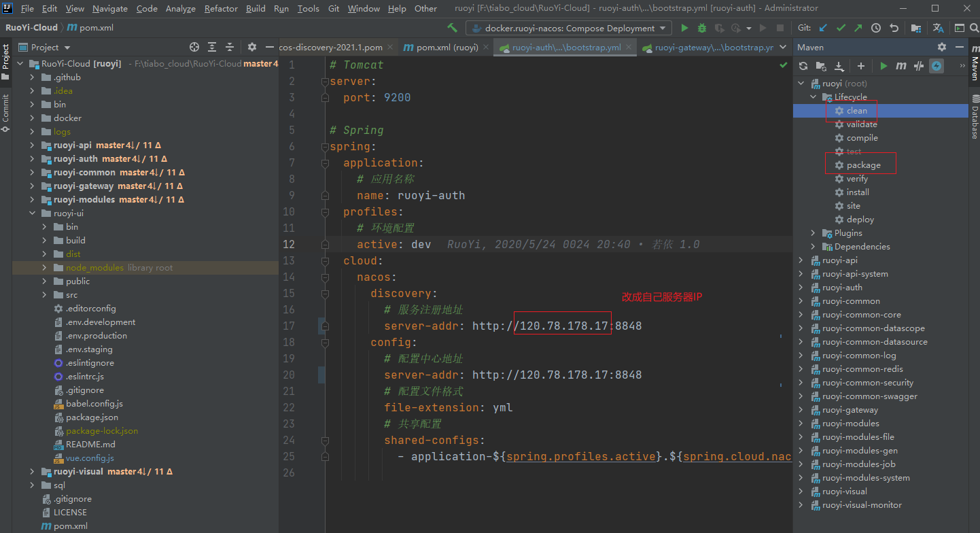Click RuoYi-Cloud breadcrumb in navigation bar
Image resolution: width=980 pixels, height=533 pixels.
coord(31,28)
